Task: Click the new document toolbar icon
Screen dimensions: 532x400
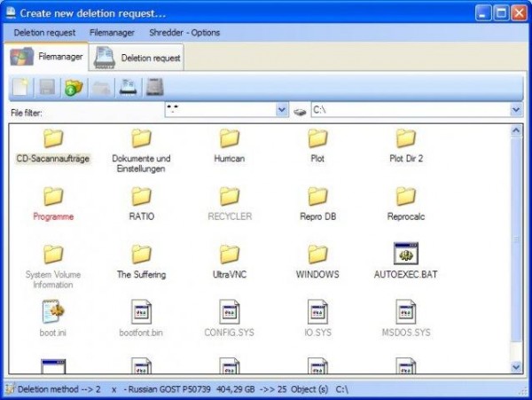Action: [20, 87]
